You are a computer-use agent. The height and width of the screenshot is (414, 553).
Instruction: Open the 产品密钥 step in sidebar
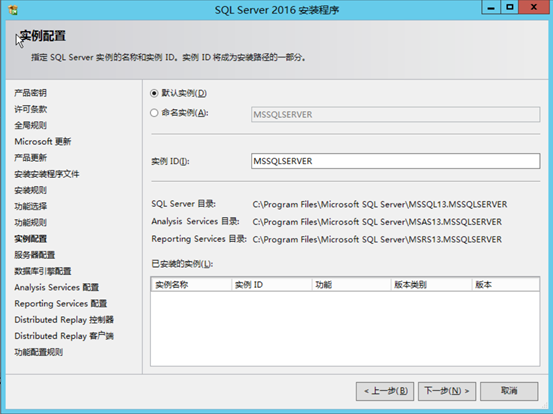[x=30, y=93]
